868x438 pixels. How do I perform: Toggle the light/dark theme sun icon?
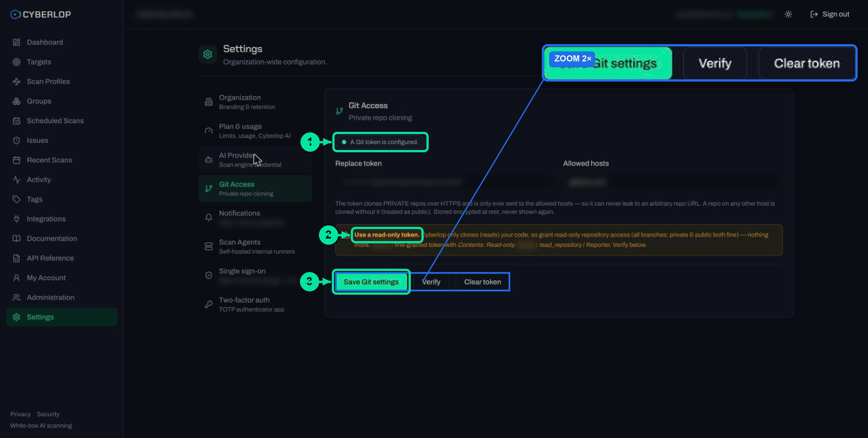point(788,14)
